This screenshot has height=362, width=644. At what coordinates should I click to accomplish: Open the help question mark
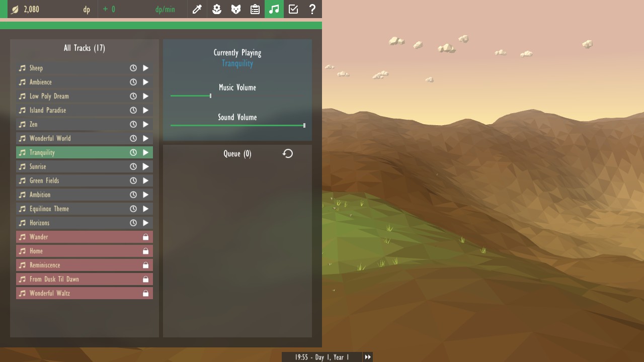(312, 9)
